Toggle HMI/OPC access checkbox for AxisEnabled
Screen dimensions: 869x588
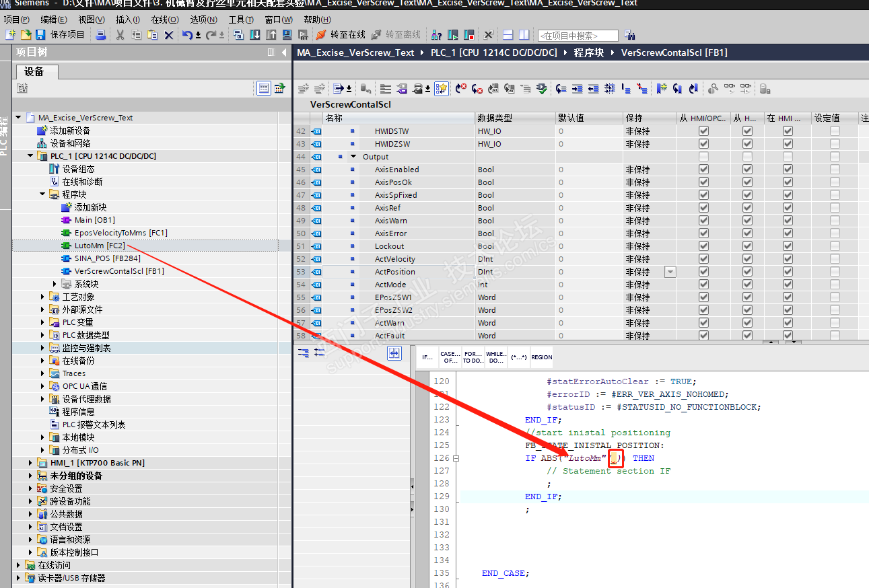pos(703,170)
